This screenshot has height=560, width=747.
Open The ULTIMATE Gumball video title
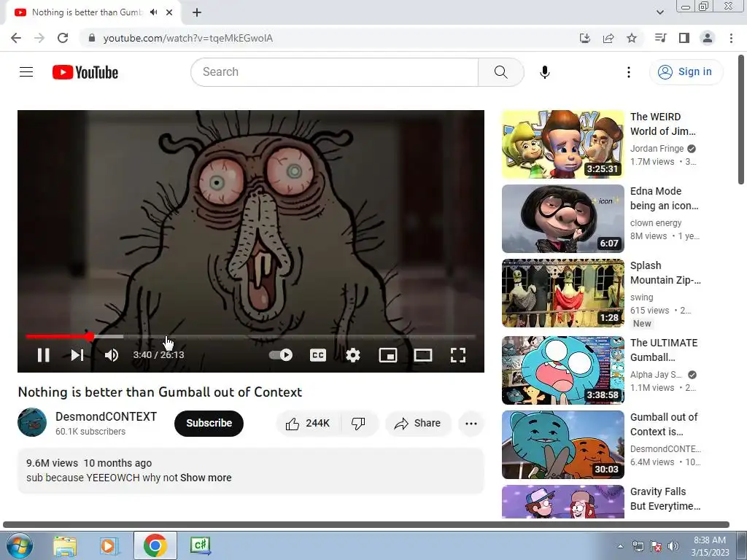pos(664,350)
